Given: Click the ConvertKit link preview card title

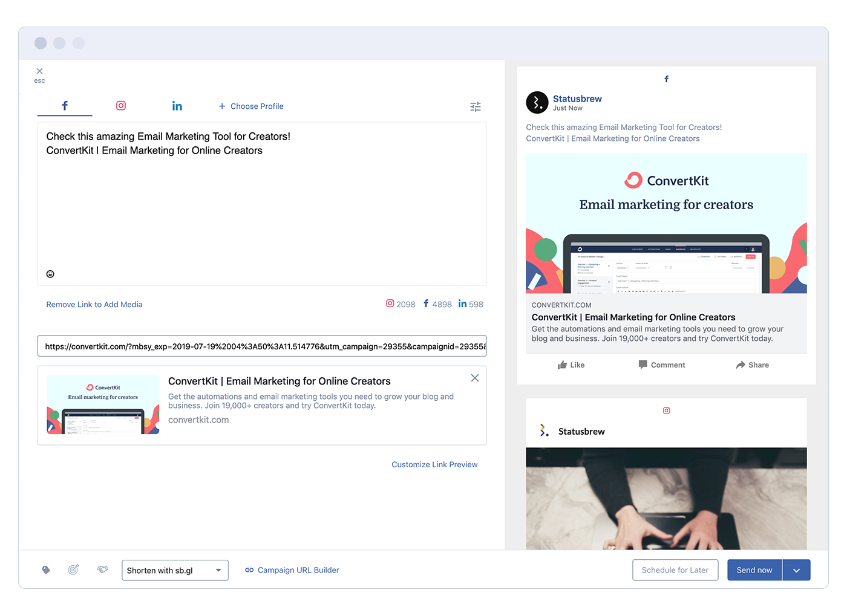Looking at the screenshot, I should click(280, 381).
